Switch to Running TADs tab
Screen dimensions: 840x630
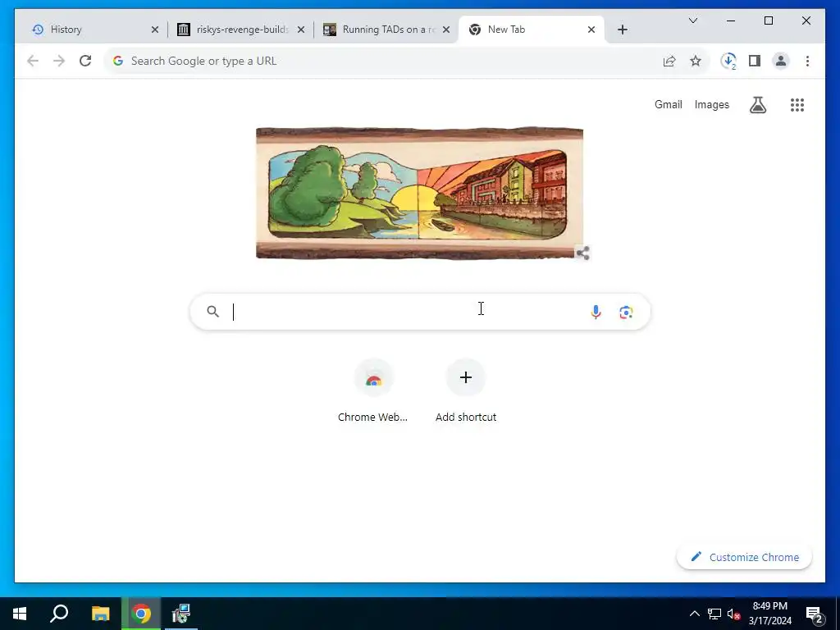386,30
